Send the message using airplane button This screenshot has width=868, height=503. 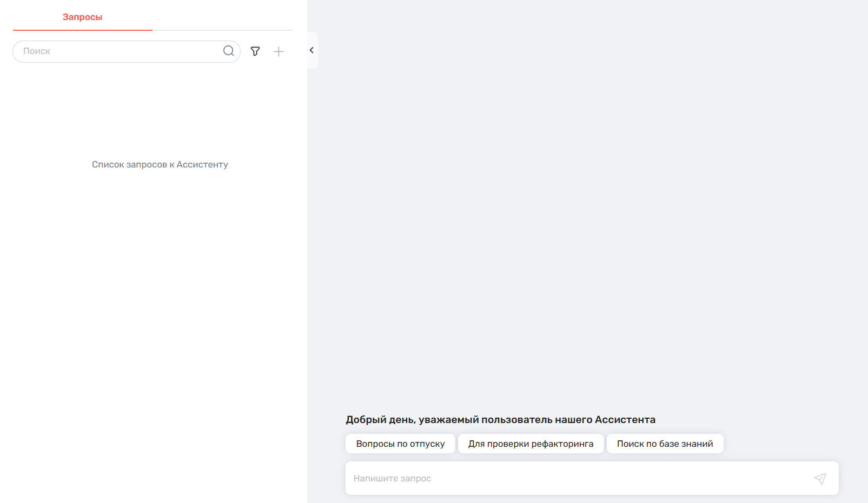(820, 479)
